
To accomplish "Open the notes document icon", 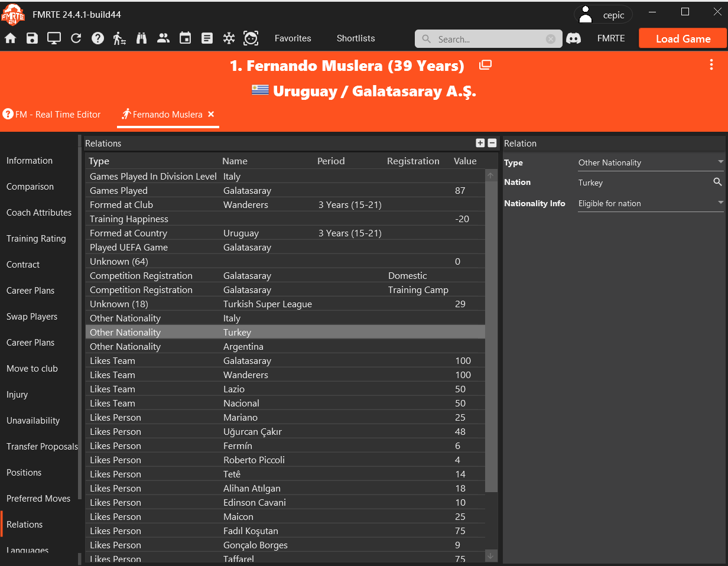I will [207, 38].
